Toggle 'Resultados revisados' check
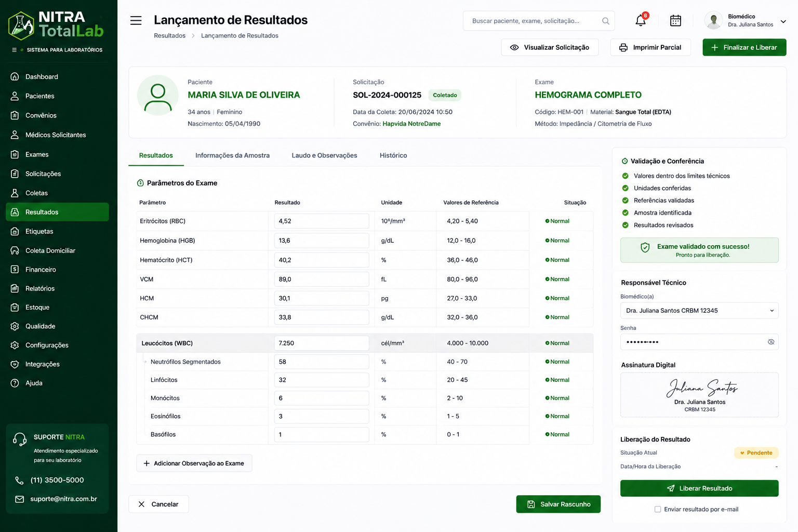 [626, 225]
